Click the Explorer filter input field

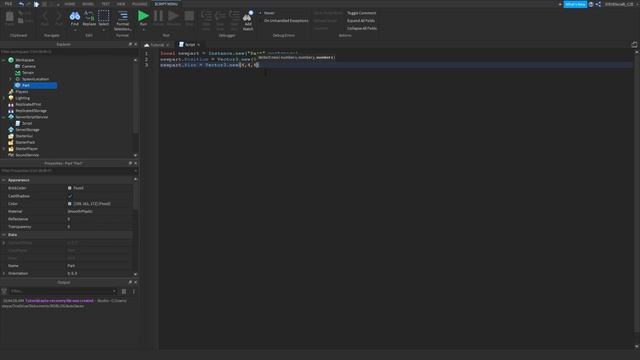click(x=66, y=52)
